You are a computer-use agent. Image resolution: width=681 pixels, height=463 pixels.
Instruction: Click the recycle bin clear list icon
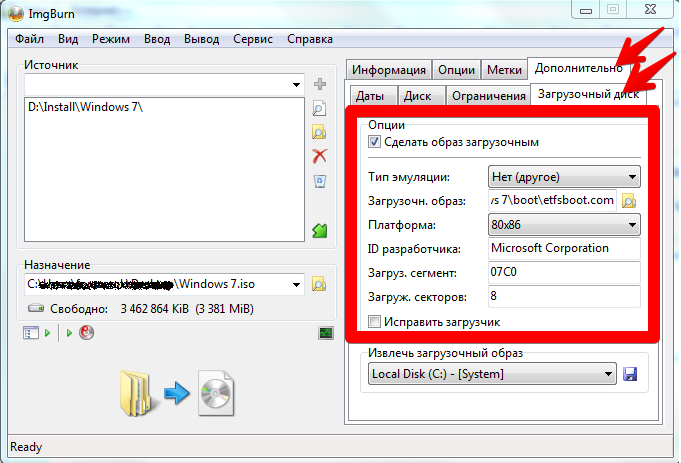click(x=320, y=180)
